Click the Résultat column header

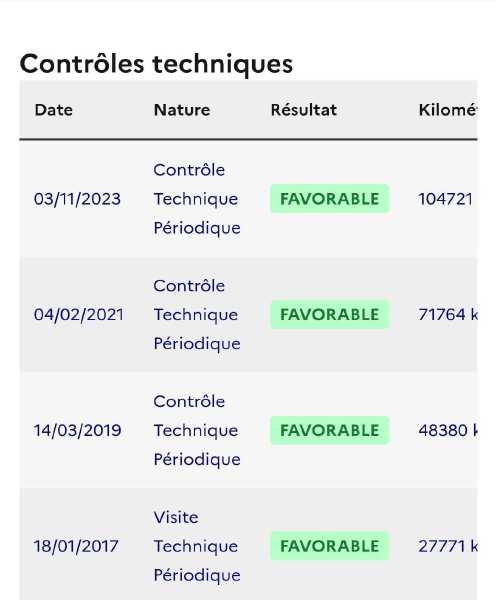coord(304,110)
